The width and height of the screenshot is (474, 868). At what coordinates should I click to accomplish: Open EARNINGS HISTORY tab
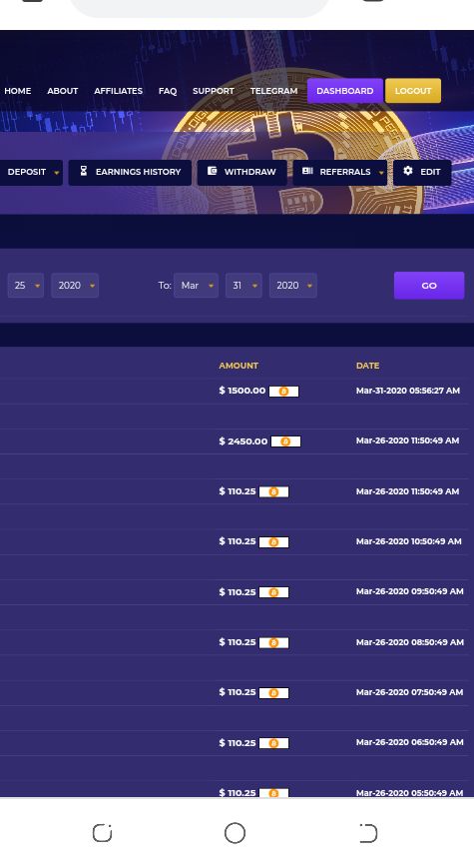(130, 172)
